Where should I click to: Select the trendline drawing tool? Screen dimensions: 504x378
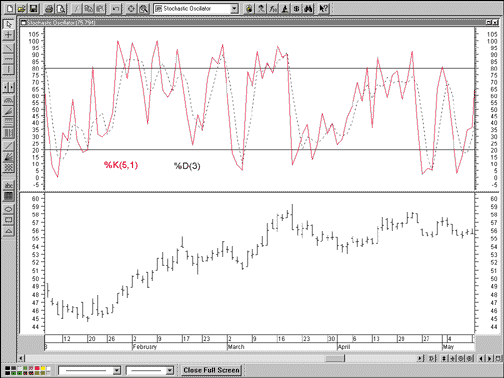coord(9,48)
